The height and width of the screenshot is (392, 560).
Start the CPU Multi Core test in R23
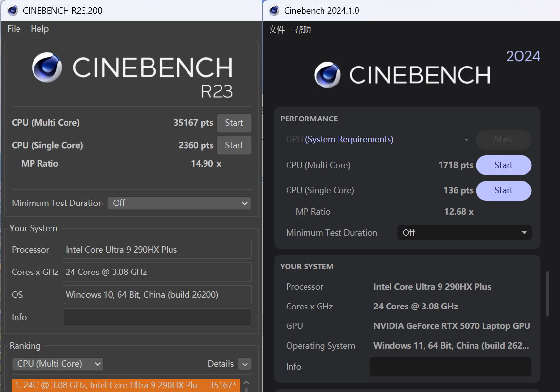pyautogui.click(x=234, y=123)
